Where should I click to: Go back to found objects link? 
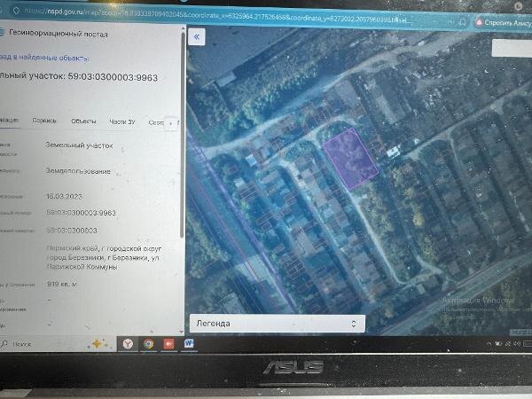click(44, 58)
